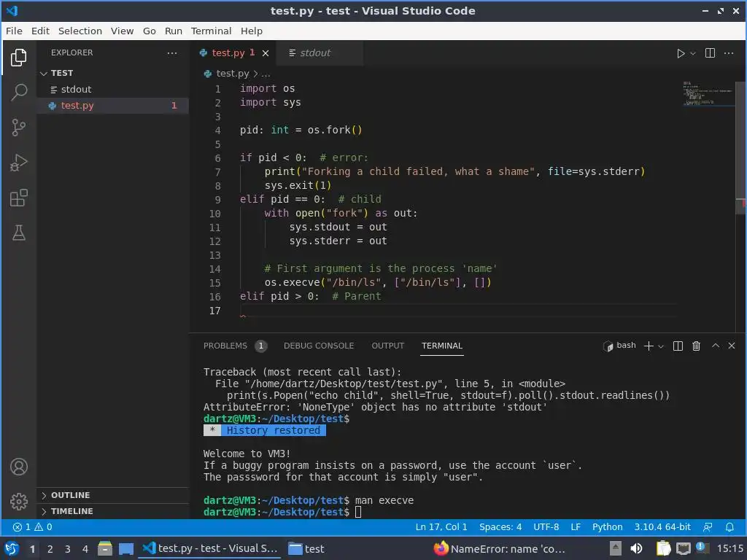The height and width of the screenshot is (560, 747).
Task: Create a new terminal with plus icon
Action: (x=649, y=346)
